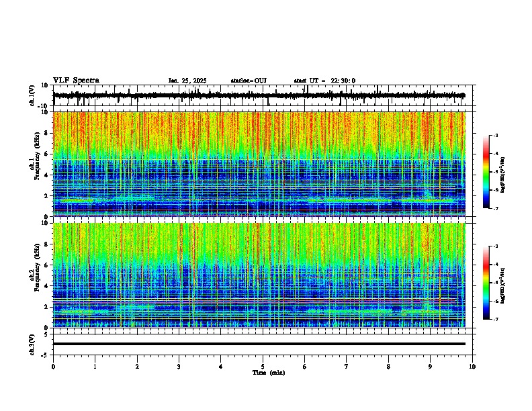Viewport: 532px width, 411px height.
Task: Click the "-3" label on ch.1 color scale
Action: tap(495, 135)
